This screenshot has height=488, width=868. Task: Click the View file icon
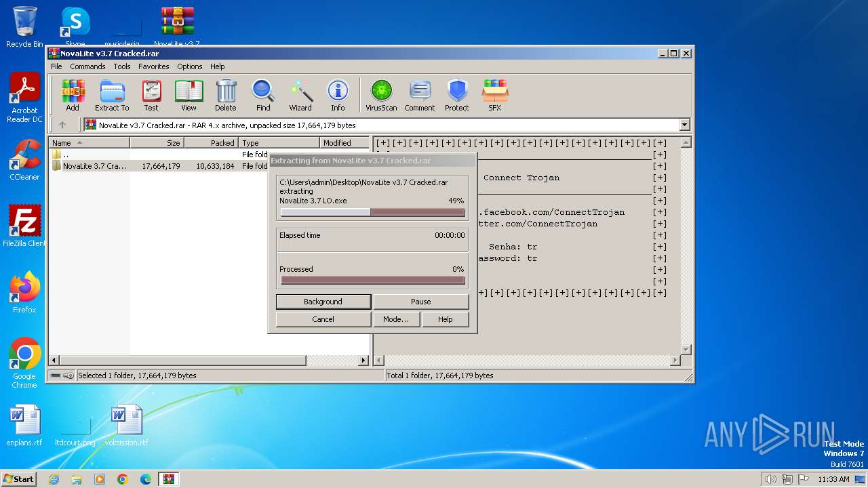pyautogui.click(x=189, y=95)
